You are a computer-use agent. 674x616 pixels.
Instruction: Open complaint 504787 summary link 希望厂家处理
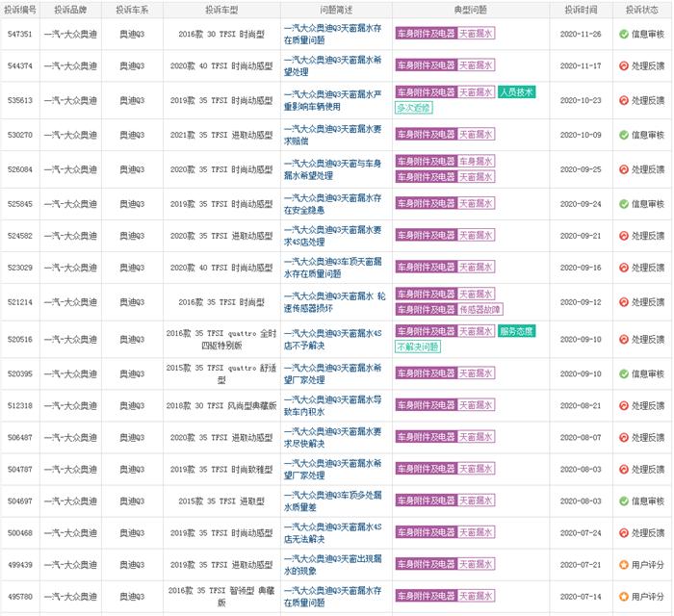pos(332,469)
